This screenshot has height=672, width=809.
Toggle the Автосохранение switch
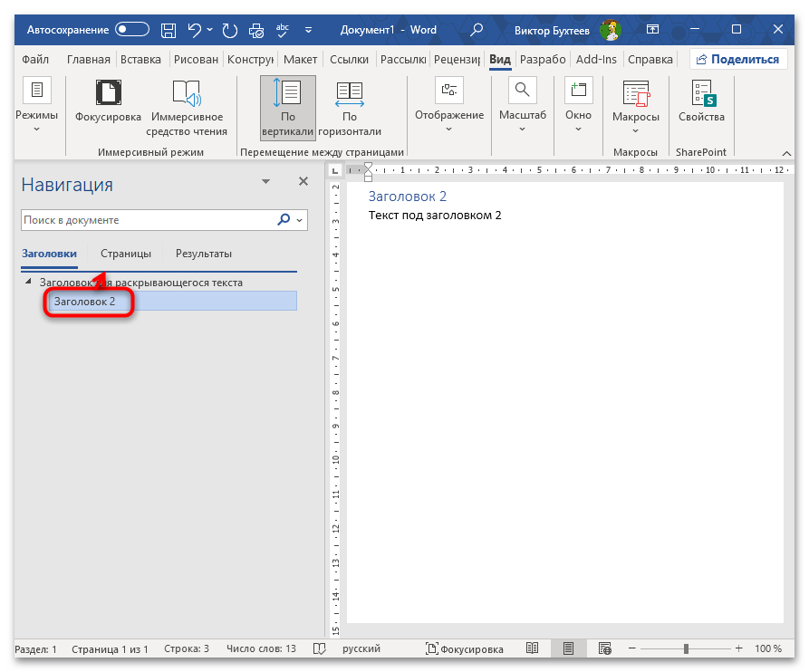(131, 30)
